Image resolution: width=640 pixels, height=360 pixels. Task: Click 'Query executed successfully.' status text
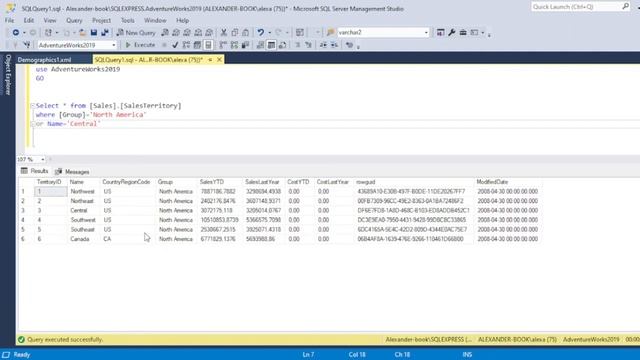(x=65, y=339)
